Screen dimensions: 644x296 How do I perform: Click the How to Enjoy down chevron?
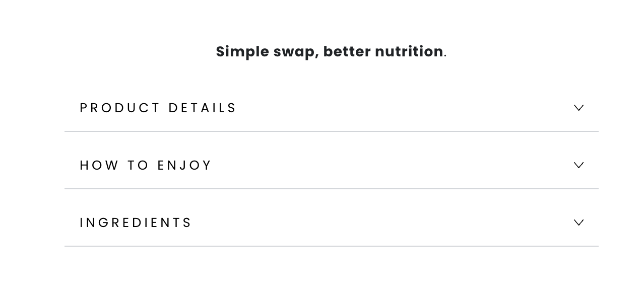[x=578, y=165]
